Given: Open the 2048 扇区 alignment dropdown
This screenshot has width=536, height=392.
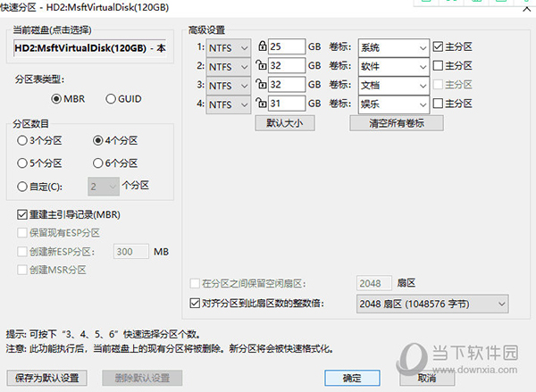Looking at the screenshot, I should click(x=432, y=304).
